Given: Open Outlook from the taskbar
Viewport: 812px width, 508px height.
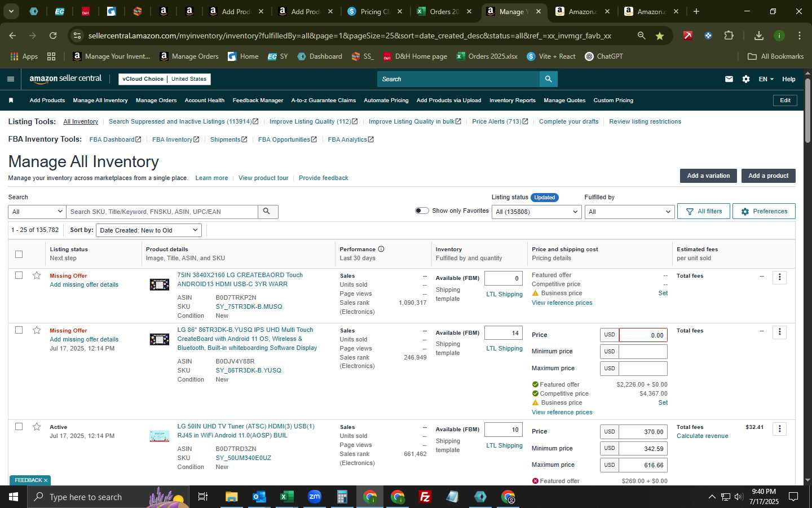Looking at the screenshot, I should click(x=259, y=497).
